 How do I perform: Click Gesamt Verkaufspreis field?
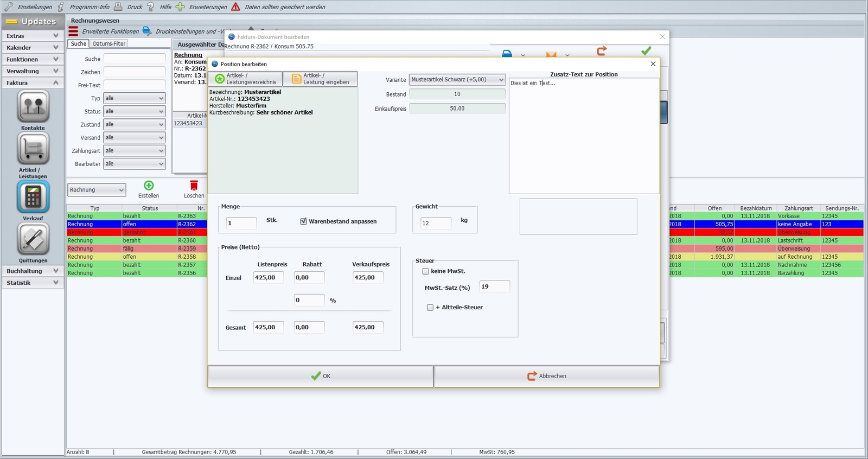[368, 327]
